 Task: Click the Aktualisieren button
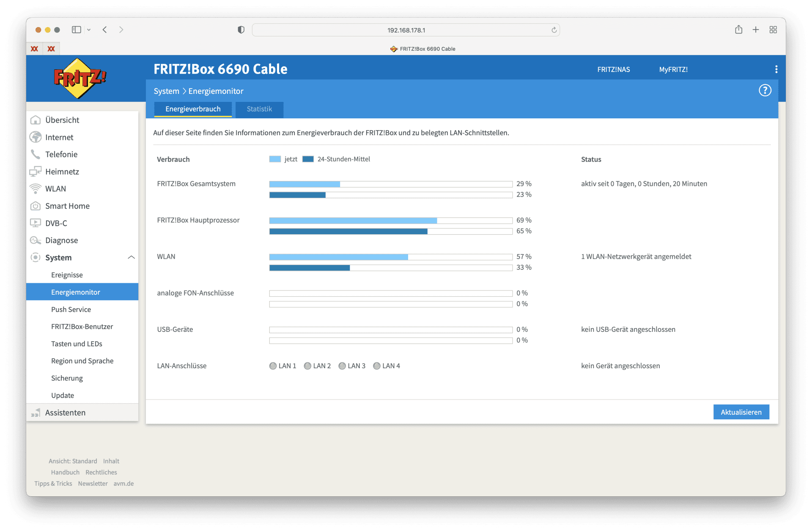click(x=741, y=412)
